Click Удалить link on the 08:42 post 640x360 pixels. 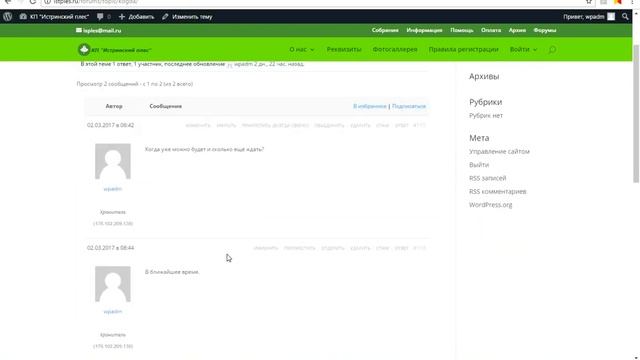(x=360, y=125)
